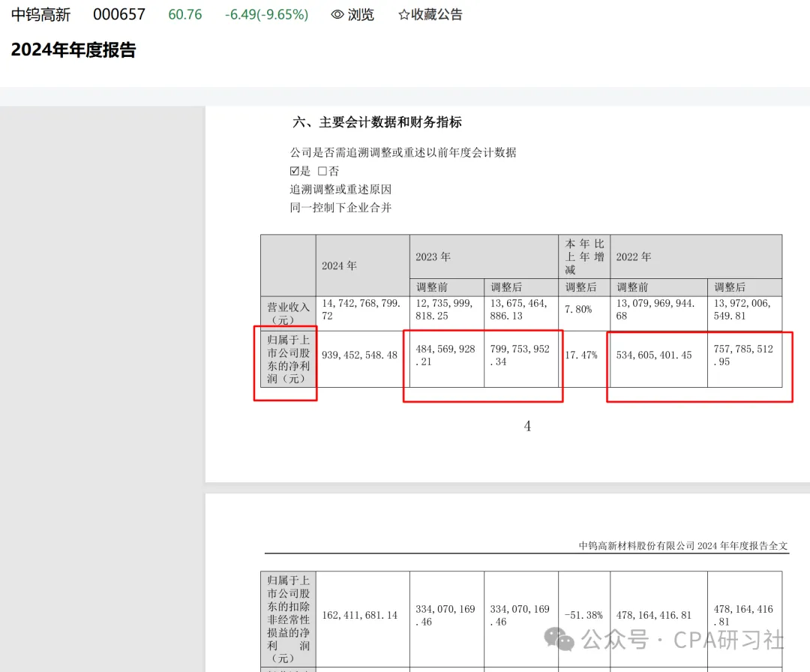Click the 归属于上市公司股东的净利润（元） row label
Screen dimensions: 810x672
point(288,359)
